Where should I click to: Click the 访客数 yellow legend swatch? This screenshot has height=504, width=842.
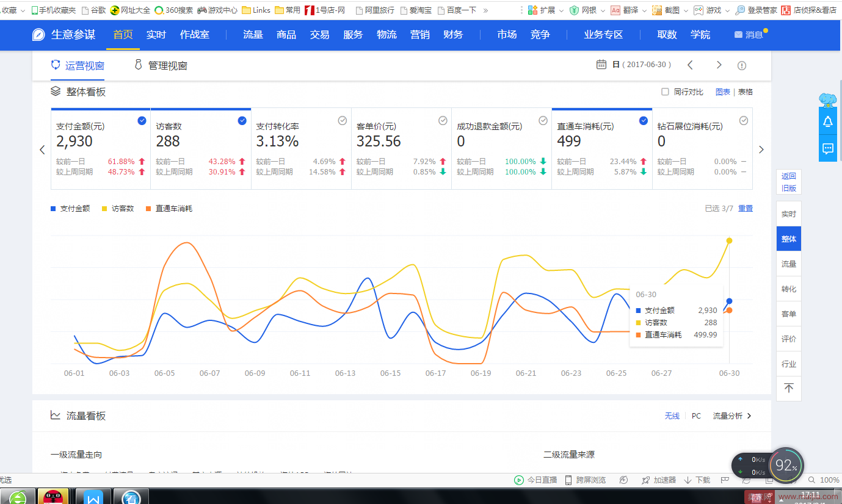coord(104,209)
